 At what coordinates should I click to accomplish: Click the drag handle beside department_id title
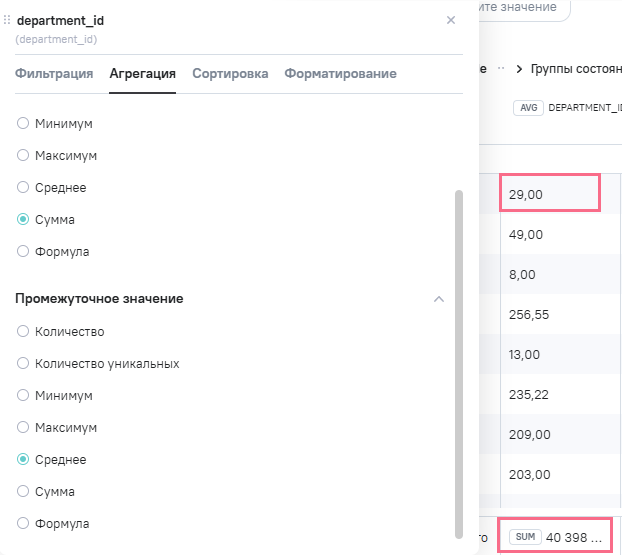pyautogui.click(x=8, y=20)
